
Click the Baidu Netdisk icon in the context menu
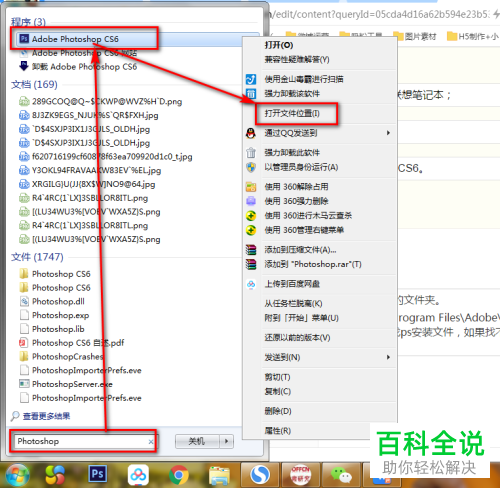pos(251,284)
